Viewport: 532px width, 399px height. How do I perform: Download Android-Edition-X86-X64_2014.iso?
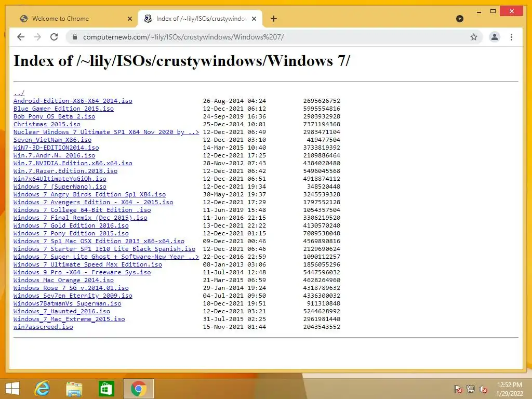click(73, 101)
